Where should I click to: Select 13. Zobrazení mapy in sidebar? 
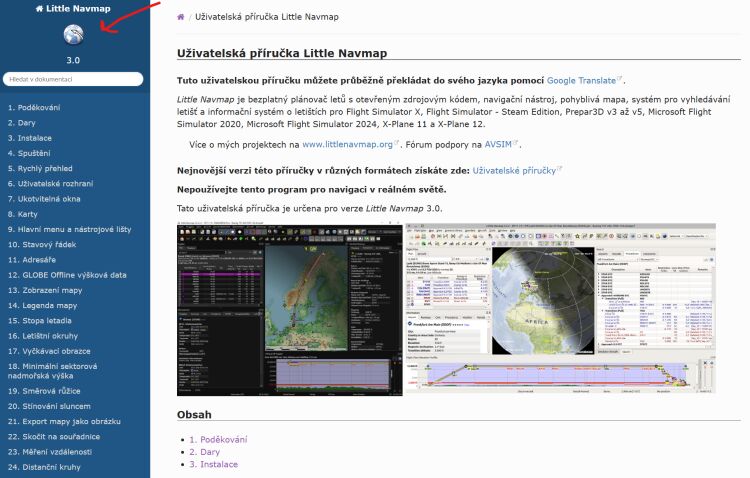[45, 290]
